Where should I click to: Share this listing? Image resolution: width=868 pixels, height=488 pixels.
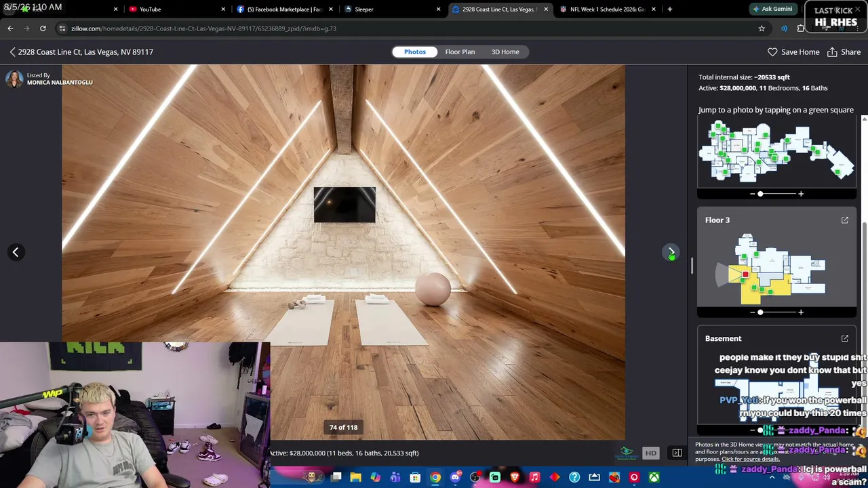pyautogui.click(x=844, y=52)
